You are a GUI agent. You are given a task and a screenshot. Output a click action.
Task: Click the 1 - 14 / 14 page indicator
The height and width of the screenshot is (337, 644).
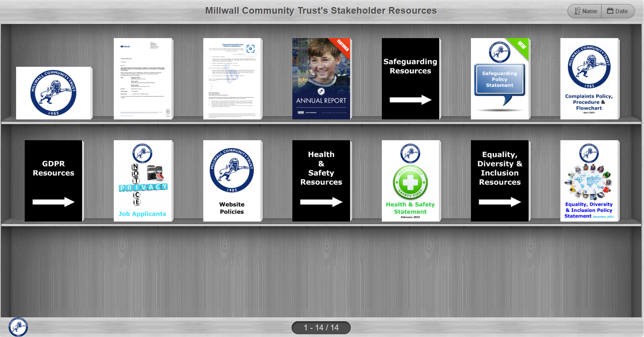point(321,328)
